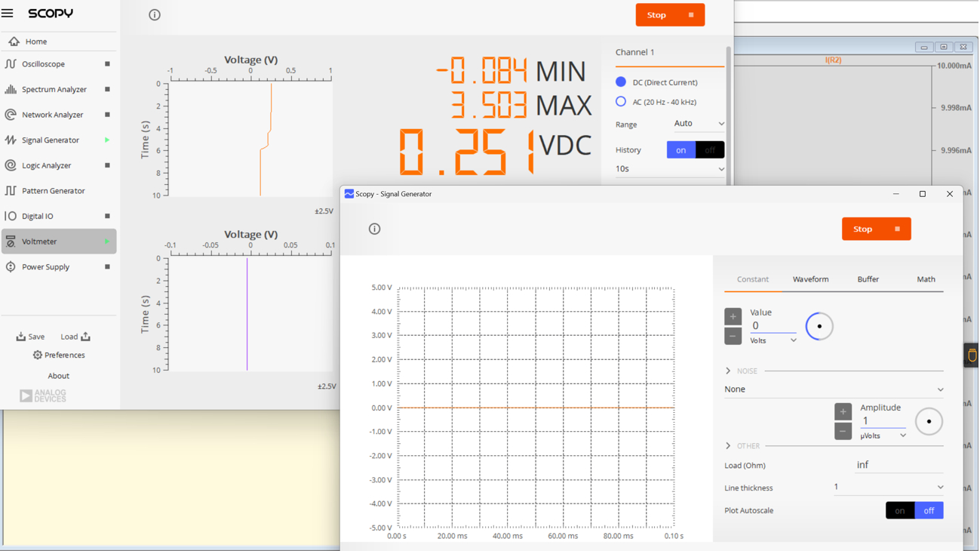
Task: Stop the Signal Generator output
Action: (876, 229)
